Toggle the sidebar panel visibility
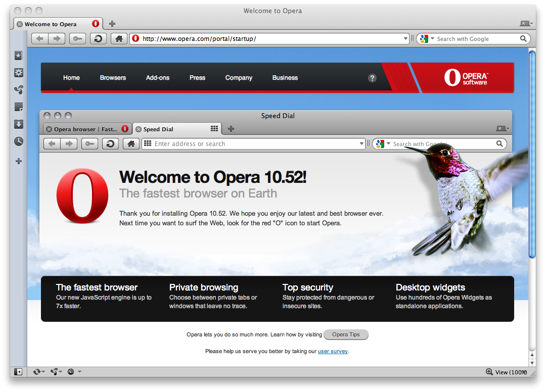Image resolution: width=546 pixels, height=392 pixels. pos(17,371)
